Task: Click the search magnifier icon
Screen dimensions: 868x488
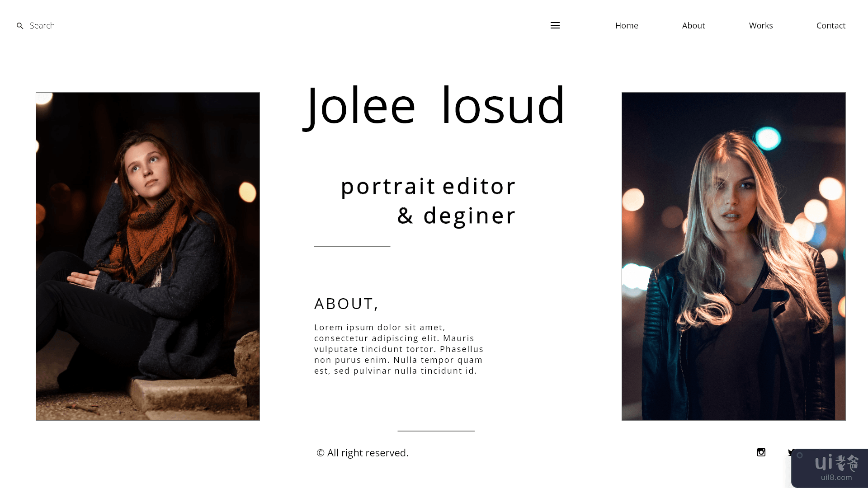Action: (20, 26)
